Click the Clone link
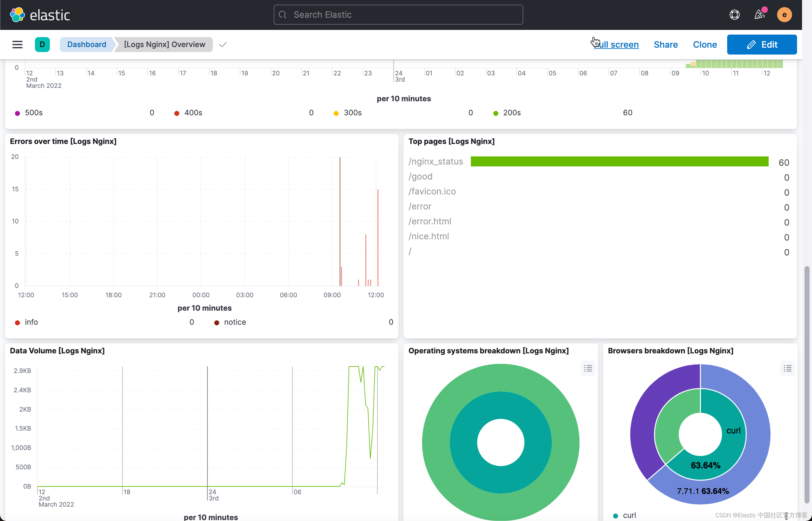This screenshot has height=521, width=812. pos(705,44)
